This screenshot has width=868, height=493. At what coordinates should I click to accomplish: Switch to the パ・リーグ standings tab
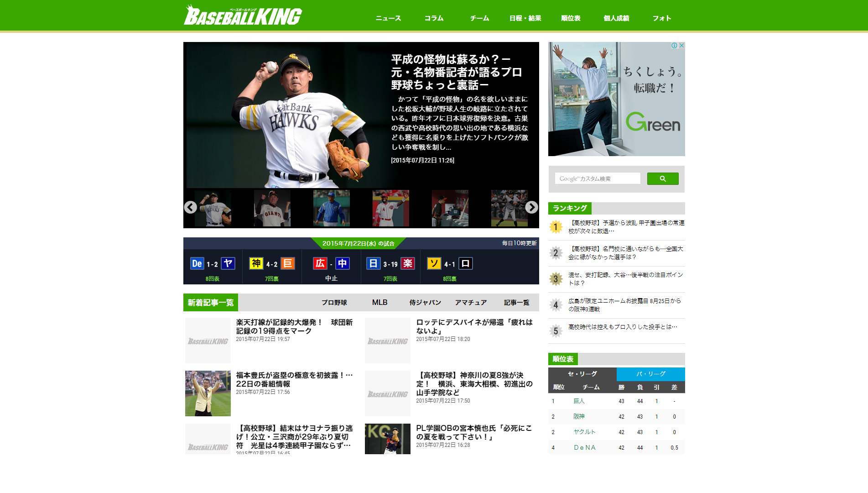pyautogui.click(x=650, y=374)
